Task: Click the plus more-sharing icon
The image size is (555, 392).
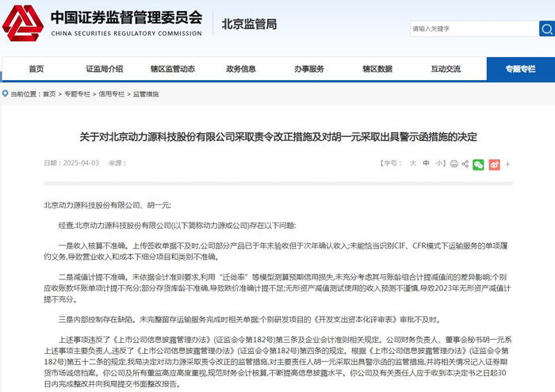Action: pyautogui.click(x=507, y=165)
